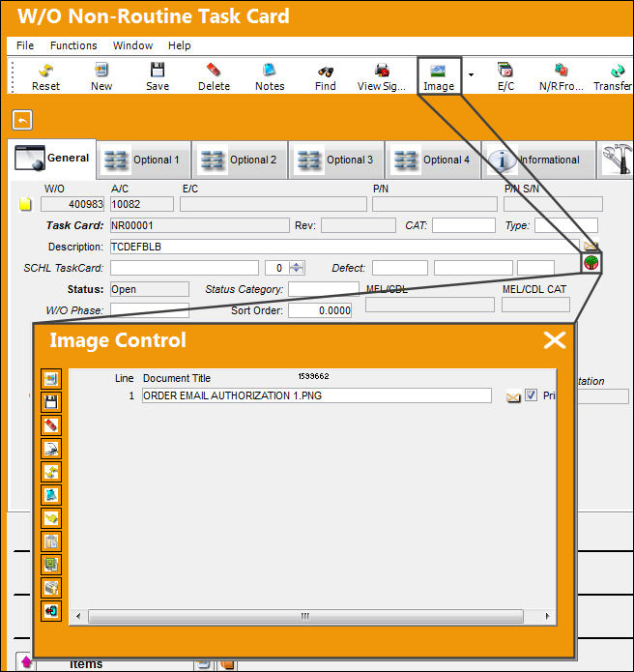Click the Rev field
Image resolution: width=634 pixels, height=672 pixels.
(359, 225)
